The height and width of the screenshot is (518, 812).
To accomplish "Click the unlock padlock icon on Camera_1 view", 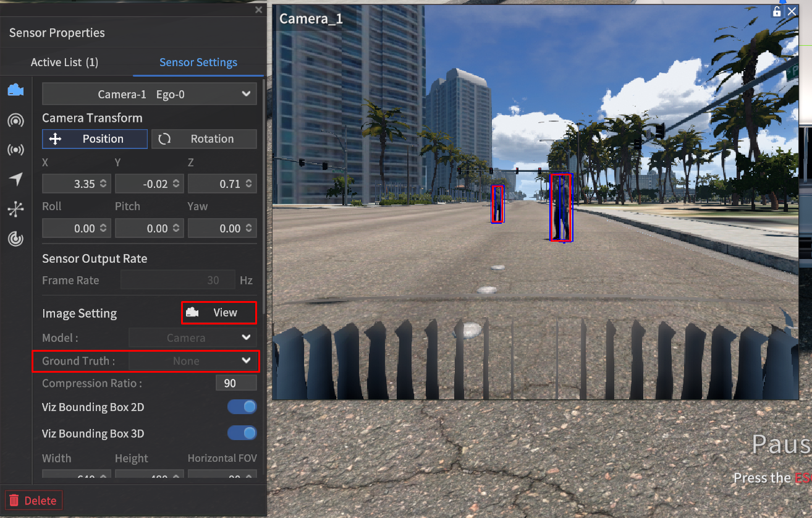I will point(777,12).
